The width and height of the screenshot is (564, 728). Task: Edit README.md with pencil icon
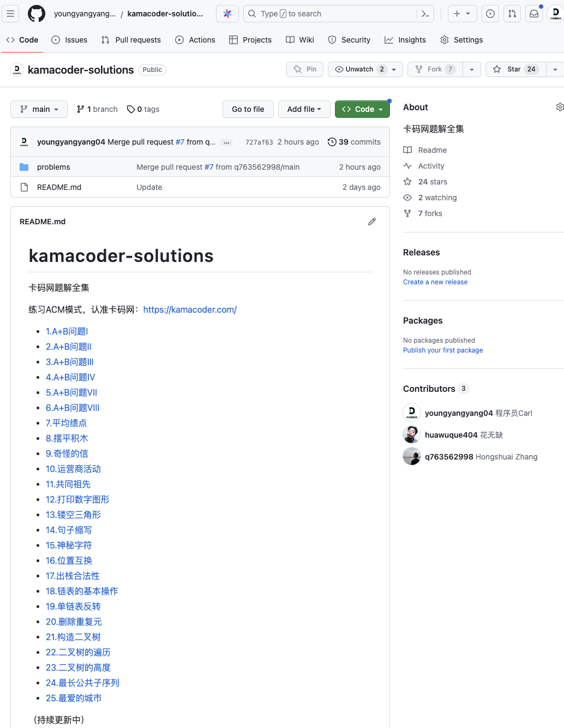[372, 222]
